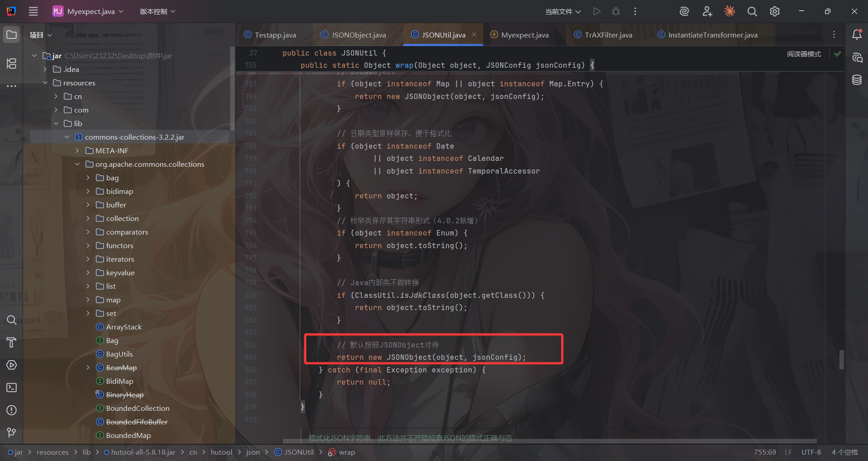Open the Terminal tool window
Image resolution: width=868 pixels, height=461 pixels.
click(x=12, y=387)
